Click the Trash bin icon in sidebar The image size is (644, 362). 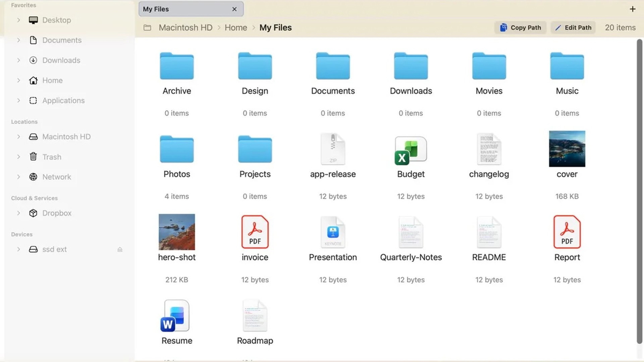click(33, 157)
